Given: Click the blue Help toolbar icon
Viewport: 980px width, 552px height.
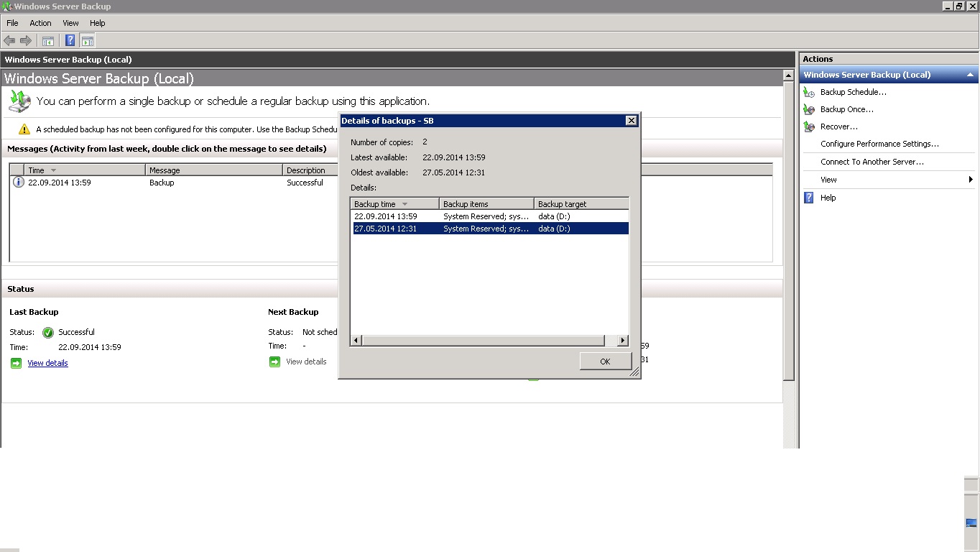Looking at the screenshot, I should tap(70, 41).
